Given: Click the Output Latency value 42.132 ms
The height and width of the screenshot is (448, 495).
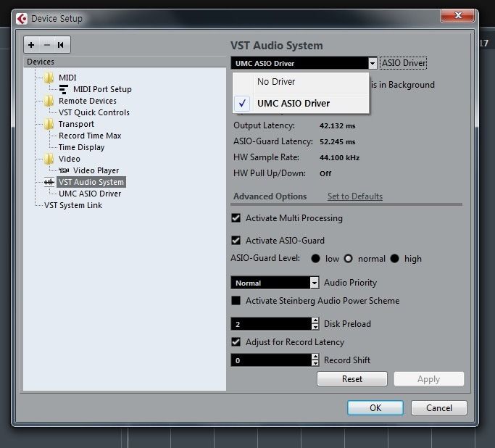Looking at the screenshot, I should (337, 126).
